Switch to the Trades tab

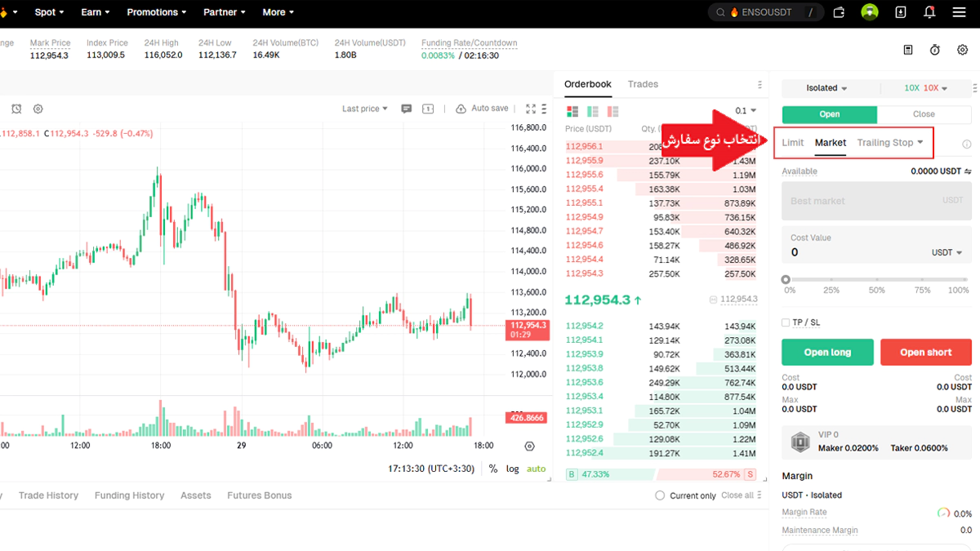pyautogui.click(x=643, y=84)
